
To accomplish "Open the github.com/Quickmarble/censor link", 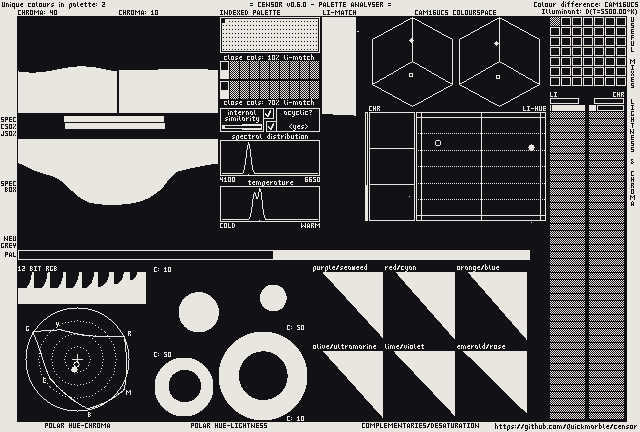I will click(x=565, y=426).
